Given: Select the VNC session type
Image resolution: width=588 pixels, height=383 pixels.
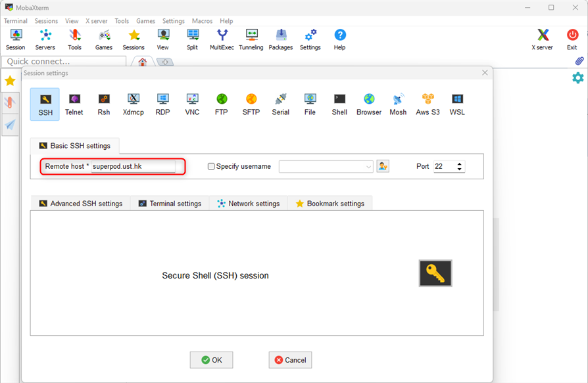Looking at the screenshot, I should point(192,104).
